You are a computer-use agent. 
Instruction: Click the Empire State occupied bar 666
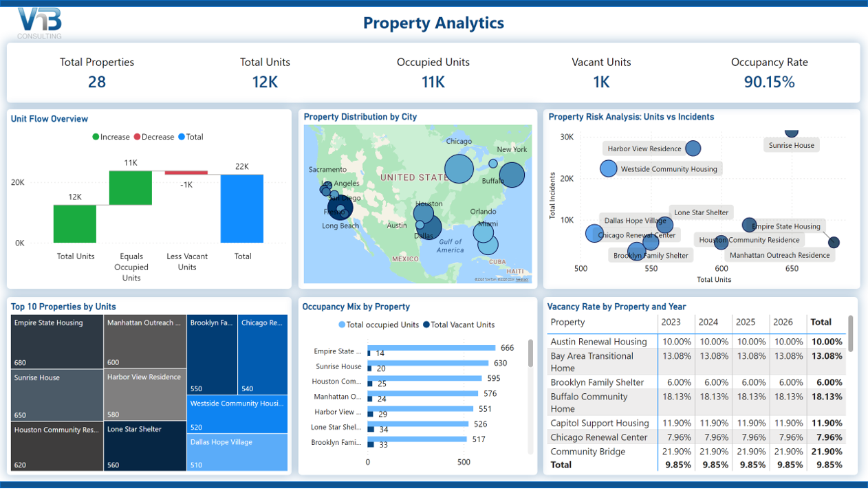(431, 348)
